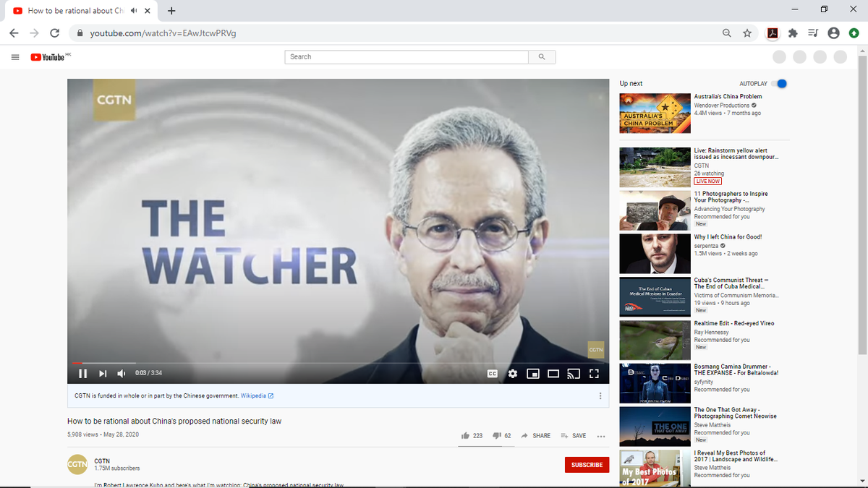This screenshot has width=868, height=488.
Task: Open 'Live: Rainstorm yellow alert' video
Action: (737, 153)
